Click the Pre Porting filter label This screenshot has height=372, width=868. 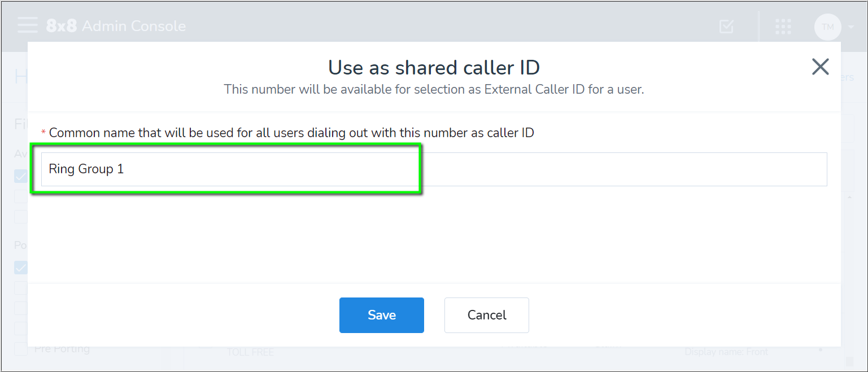[62, 349]
